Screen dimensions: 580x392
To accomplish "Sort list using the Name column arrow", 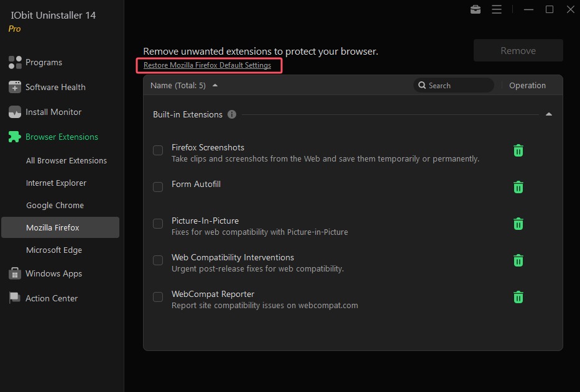I will pos(215,86).
